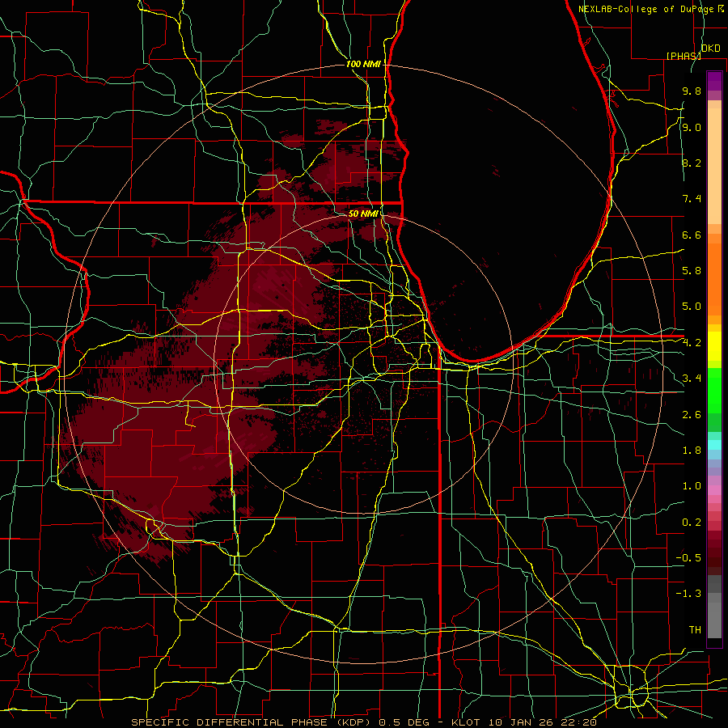This screenshot has width=728, height=728.
Task: Click the 9.8 value on the color scale
Action: point(692,91)
